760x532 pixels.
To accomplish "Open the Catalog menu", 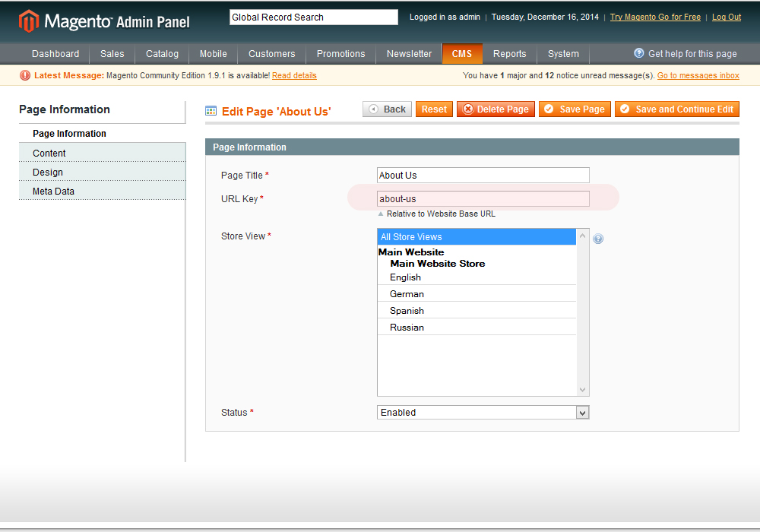I will (x=162, y=54).
